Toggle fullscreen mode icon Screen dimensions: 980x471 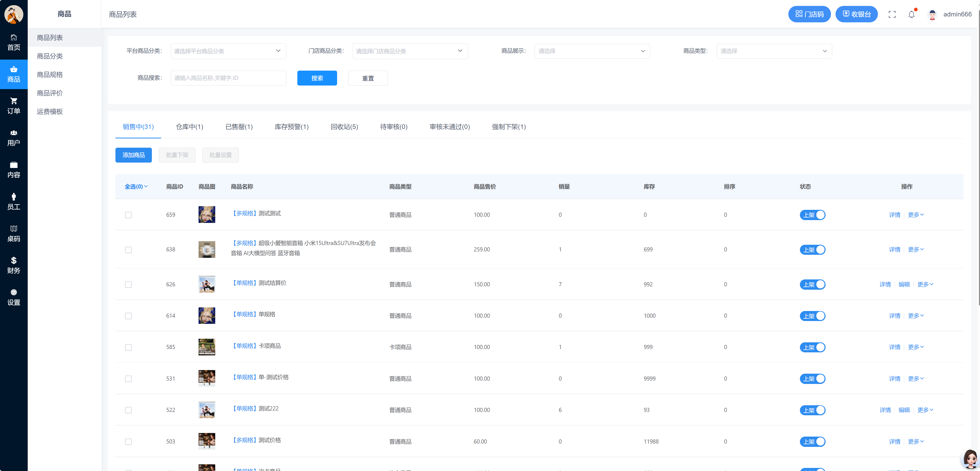[892, 14]
